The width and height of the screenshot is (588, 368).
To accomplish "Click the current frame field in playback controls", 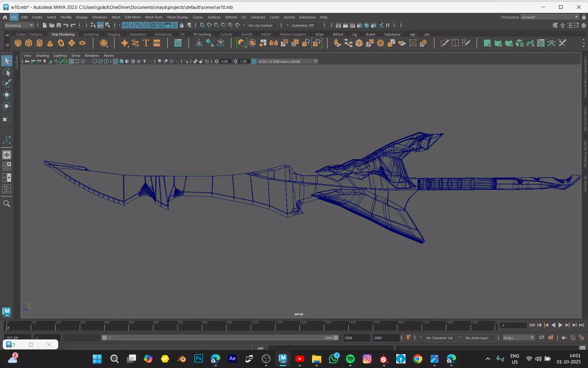I will (513, 325).
